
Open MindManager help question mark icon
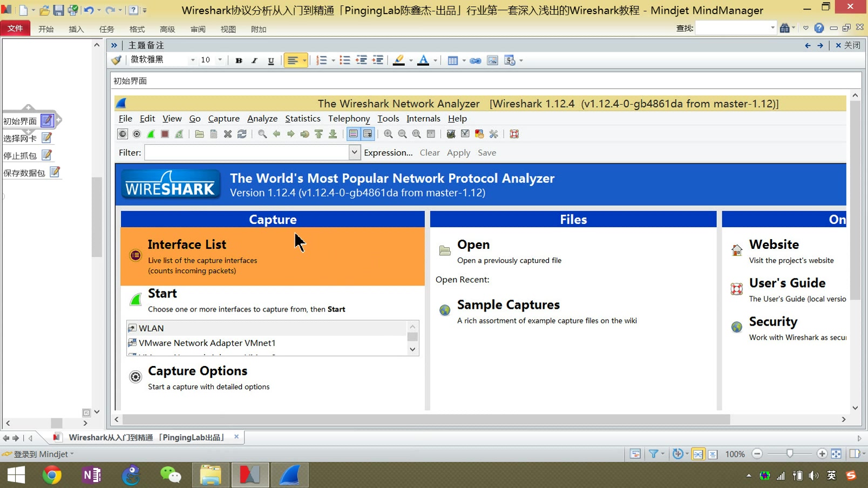tap(819, 28)
